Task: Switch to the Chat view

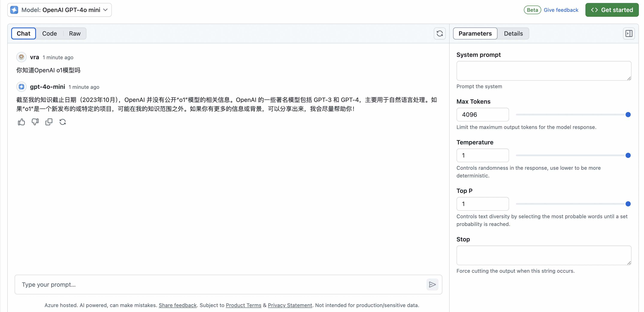Action: coord(23,33)
